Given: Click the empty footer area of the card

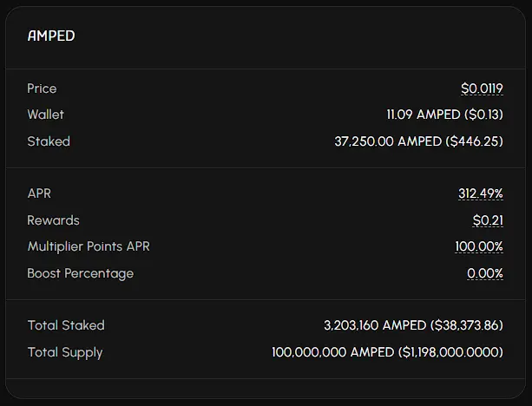Looking at the screenshot, I should point(266,389).
